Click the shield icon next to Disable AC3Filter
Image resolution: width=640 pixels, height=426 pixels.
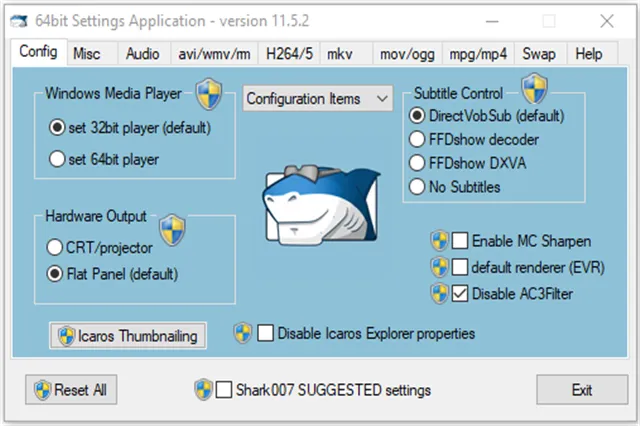[440, 294]
